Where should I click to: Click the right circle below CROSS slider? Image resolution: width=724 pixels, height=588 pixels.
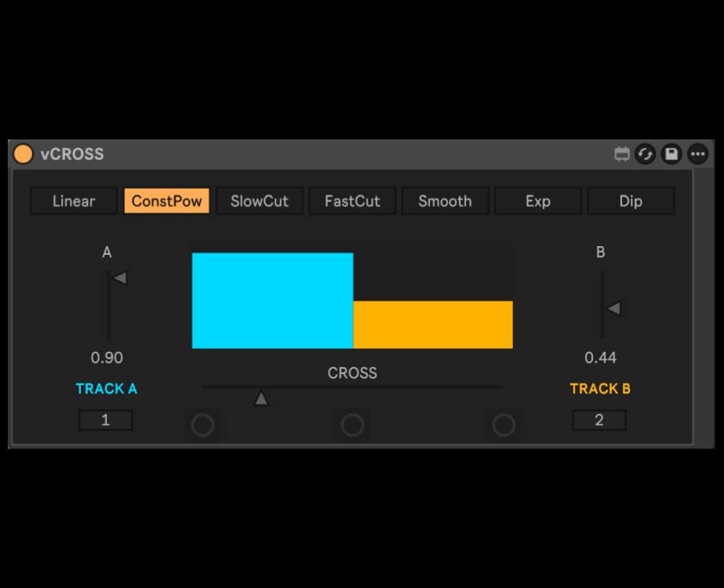pyautogui.click(x=504, y=425)
